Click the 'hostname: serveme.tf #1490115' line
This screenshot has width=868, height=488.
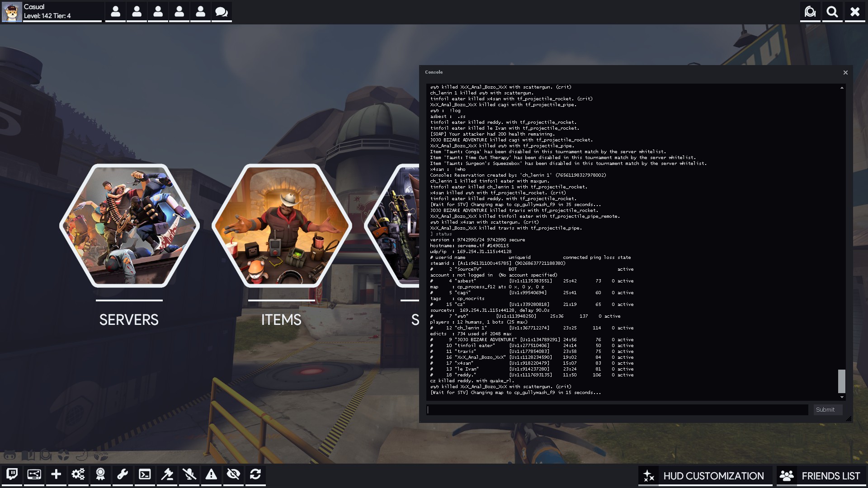(x=469, y=246)
